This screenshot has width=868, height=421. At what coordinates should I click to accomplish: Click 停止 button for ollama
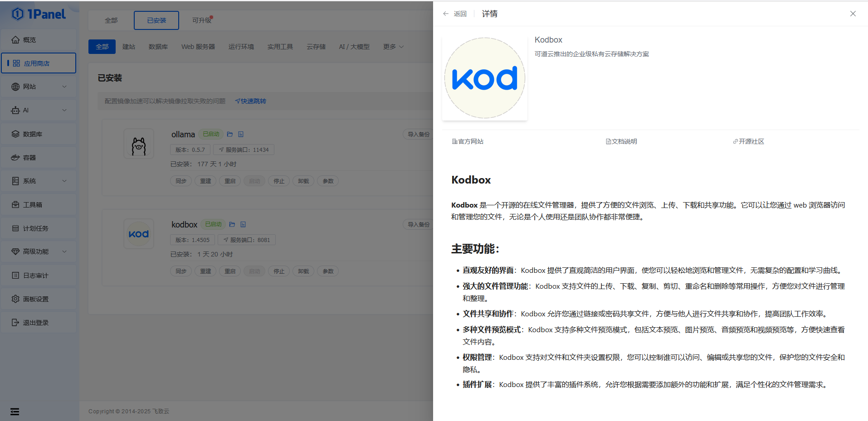click(279, 181)
